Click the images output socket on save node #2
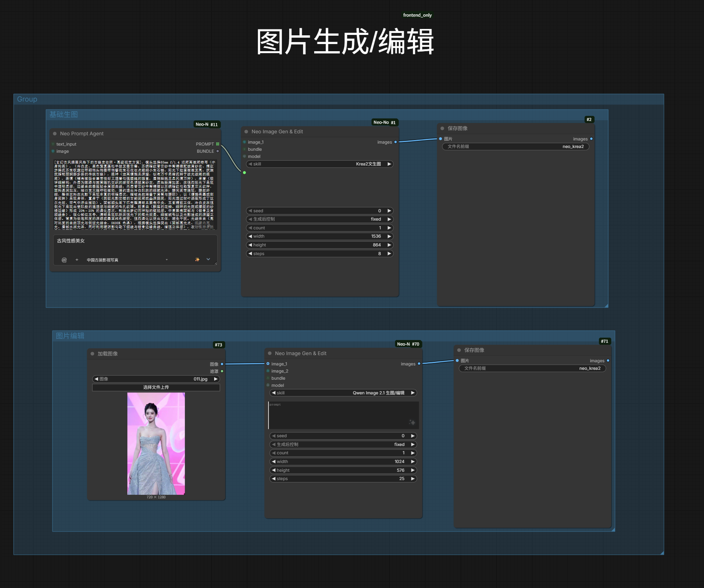This screenshot has width=704, height=588. [x=591, y=139]
